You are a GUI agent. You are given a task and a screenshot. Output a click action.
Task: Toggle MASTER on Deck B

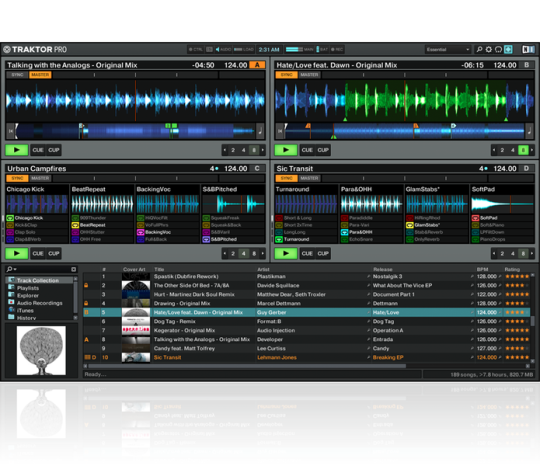pos(309,75)
